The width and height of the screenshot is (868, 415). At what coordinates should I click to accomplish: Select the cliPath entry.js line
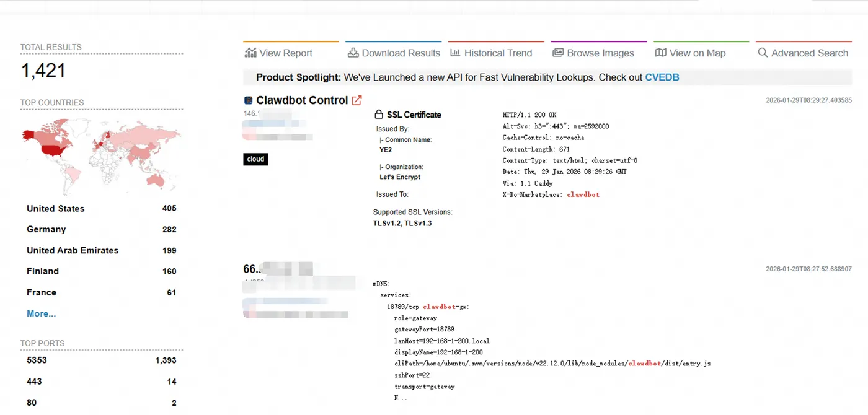[552, 364]
